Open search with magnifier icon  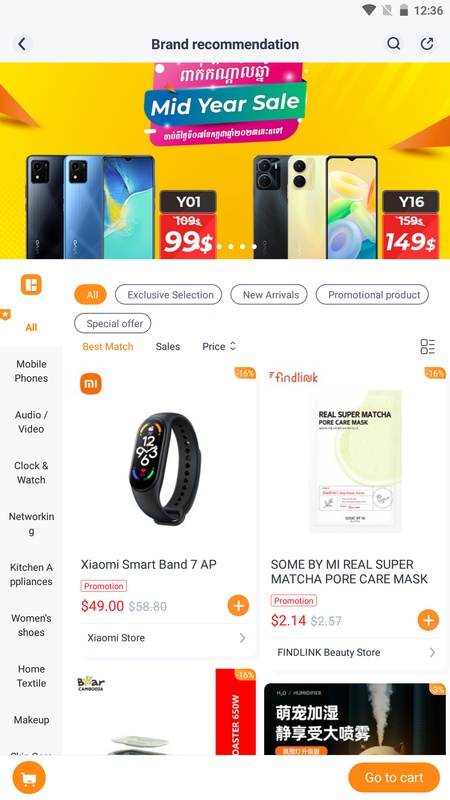(393, 44)
